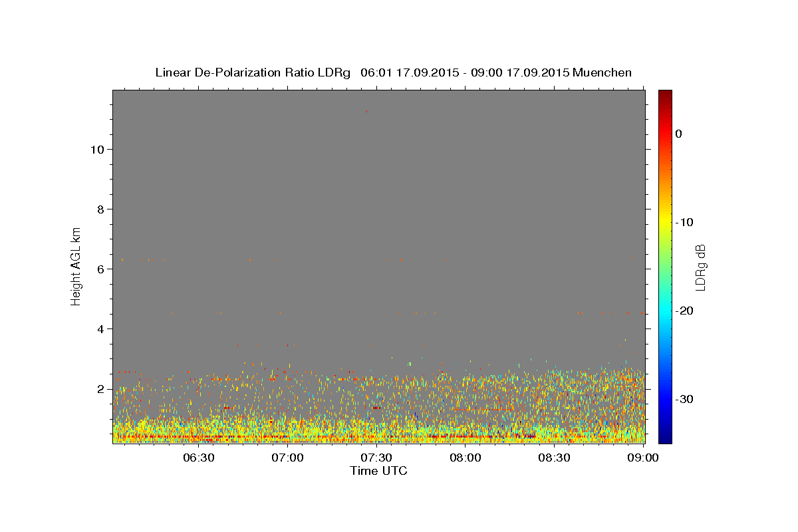This screenshot has width=798, height=532.
Task: Pick the yellow region of the colorbar
Action: coord(665,222)
